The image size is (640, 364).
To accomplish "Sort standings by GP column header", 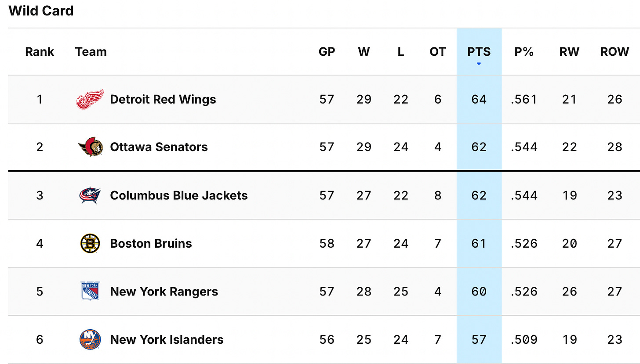I will 327,52.
